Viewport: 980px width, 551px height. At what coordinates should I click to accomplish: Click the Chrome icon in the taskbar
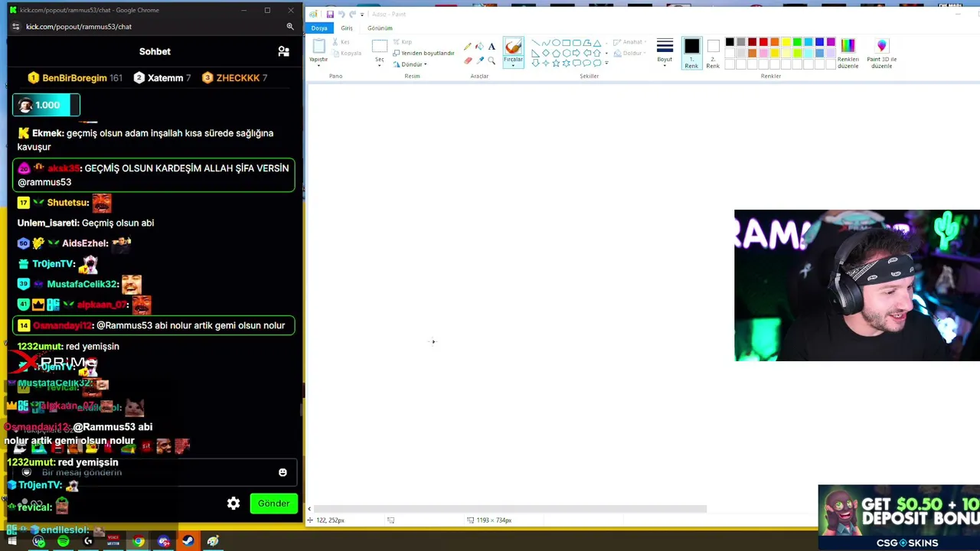(138, 542)
